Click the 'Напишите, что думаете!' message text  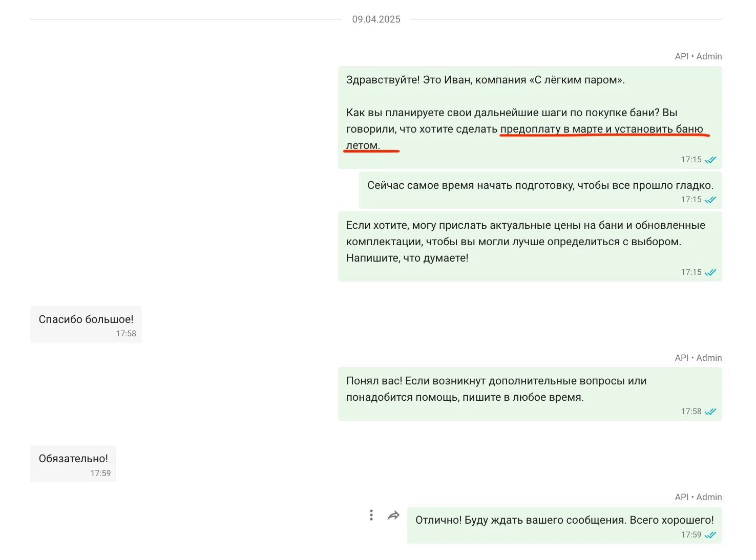(407, 258)
